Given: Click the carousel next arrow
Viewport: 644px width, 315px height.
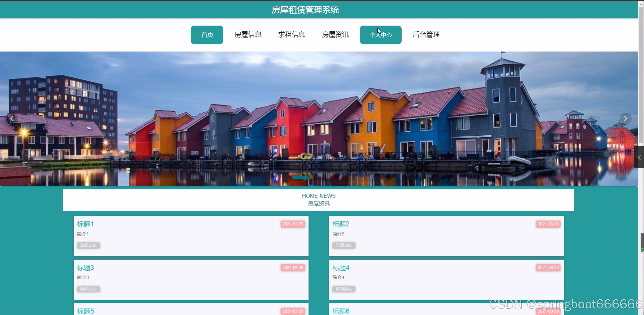Looking at the screenshot, I should pyautogui.click(x=625, y=119).
